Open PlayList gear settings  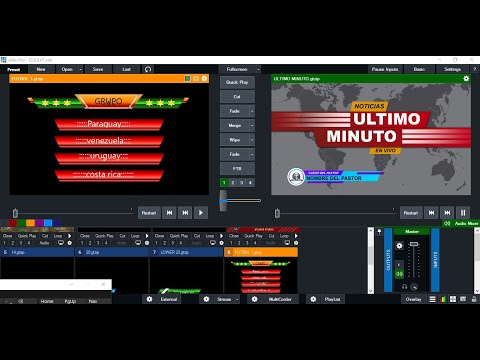point(313,299)
